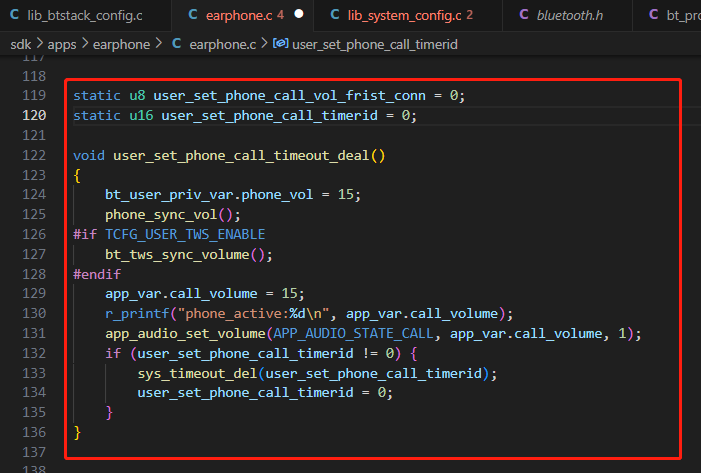Screen dimensions: 701x473
Task: Click the variable symbol icon in breadcrumb
Action: click(280, 43)
